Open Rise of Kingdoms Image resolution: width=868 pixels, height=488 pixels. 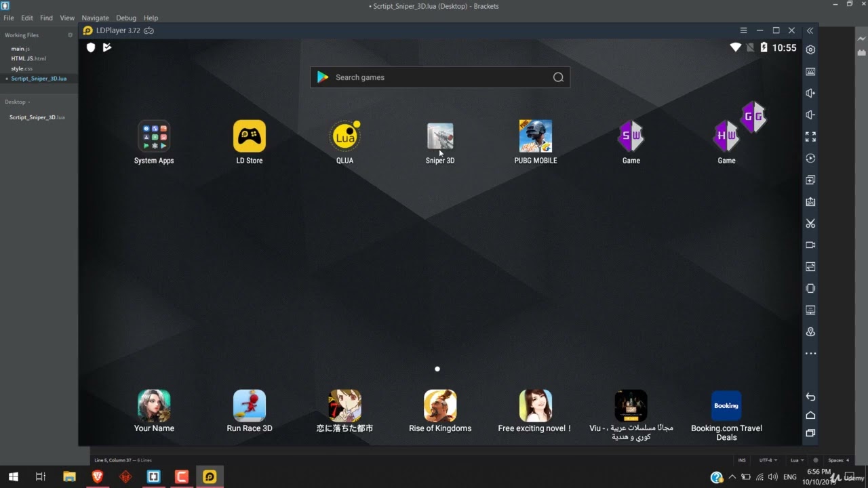[x=440, y=411]
